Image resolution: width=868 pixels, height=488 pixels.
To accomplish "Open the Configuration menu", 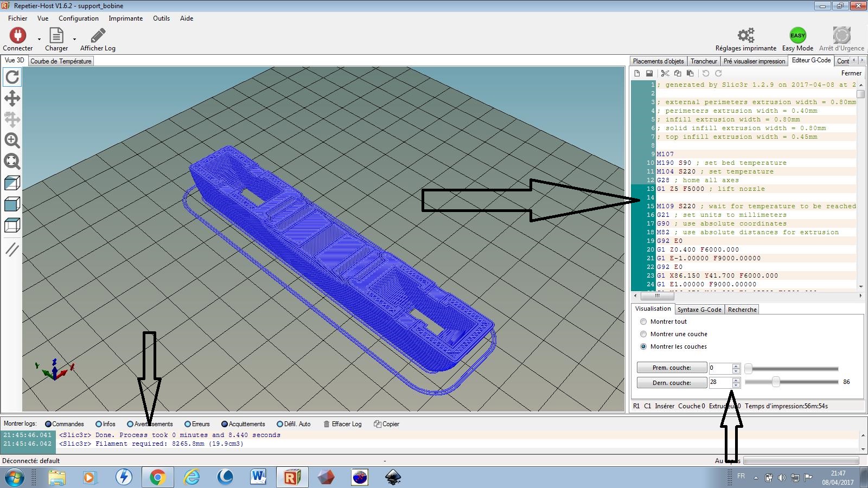I will coord(79,18).
